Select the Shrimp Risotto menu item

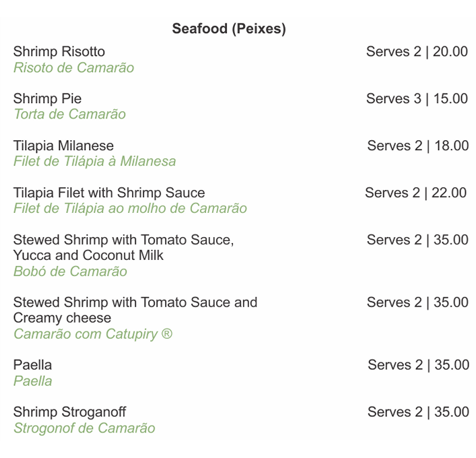(59, 52)
